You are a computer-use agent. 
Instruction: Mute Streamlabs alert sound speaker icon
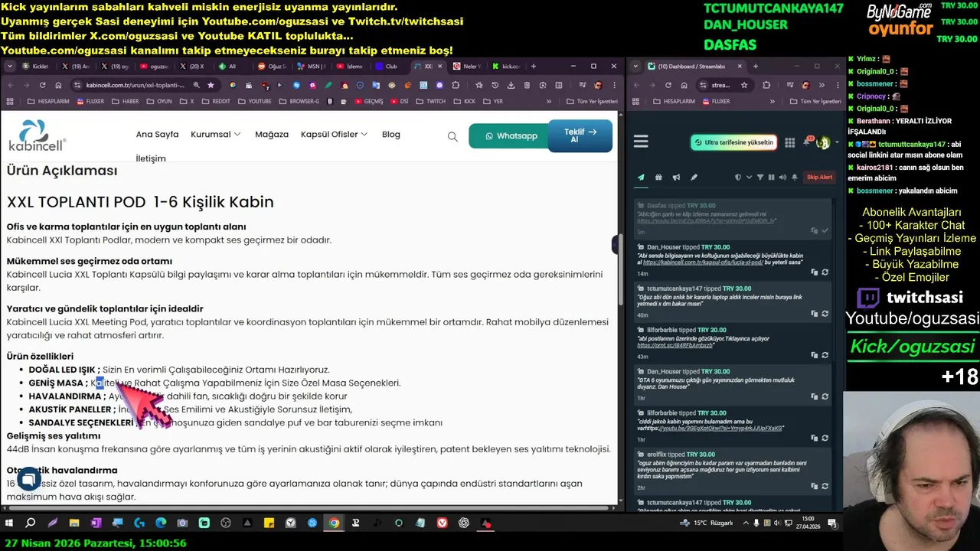click(782, 178)
